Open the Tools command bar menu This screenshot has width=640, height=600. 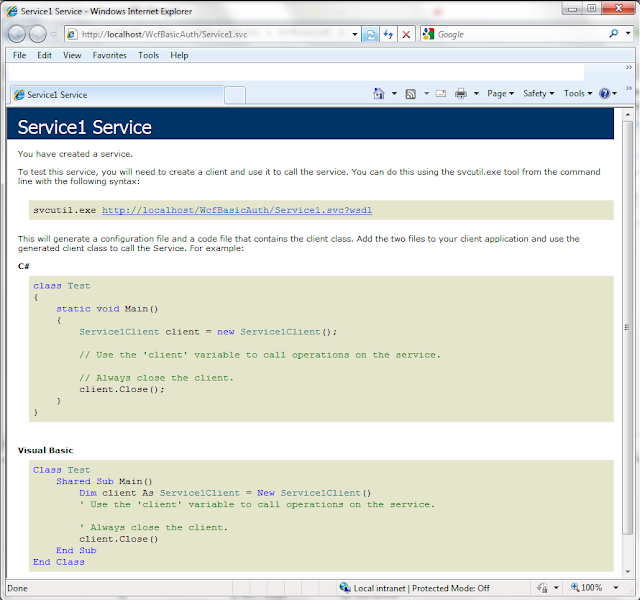pos(578,93)
